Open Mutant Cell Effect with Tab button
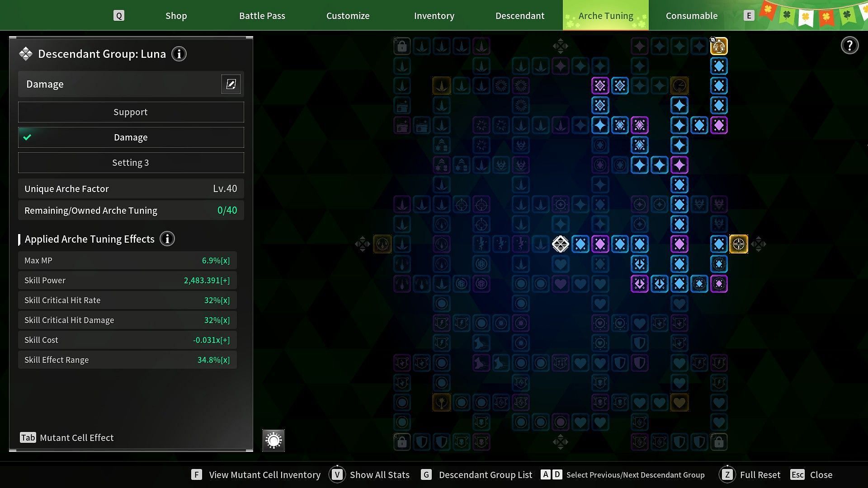 [67, 438]
